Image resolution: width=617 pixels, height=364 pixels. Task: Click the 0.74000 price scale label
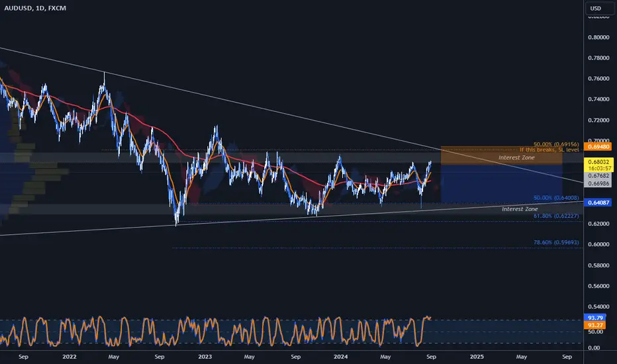(598, 99)
